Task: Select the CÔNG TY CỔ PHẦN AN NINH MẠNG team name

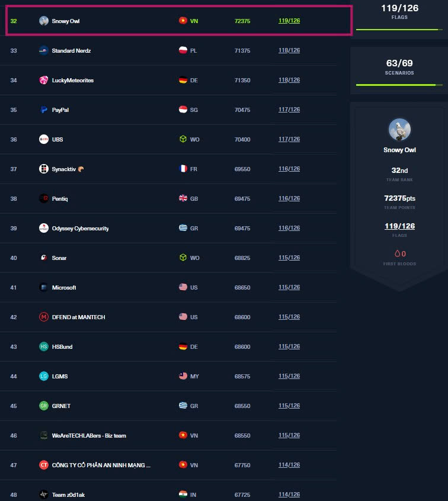Action: click(101, 465)
